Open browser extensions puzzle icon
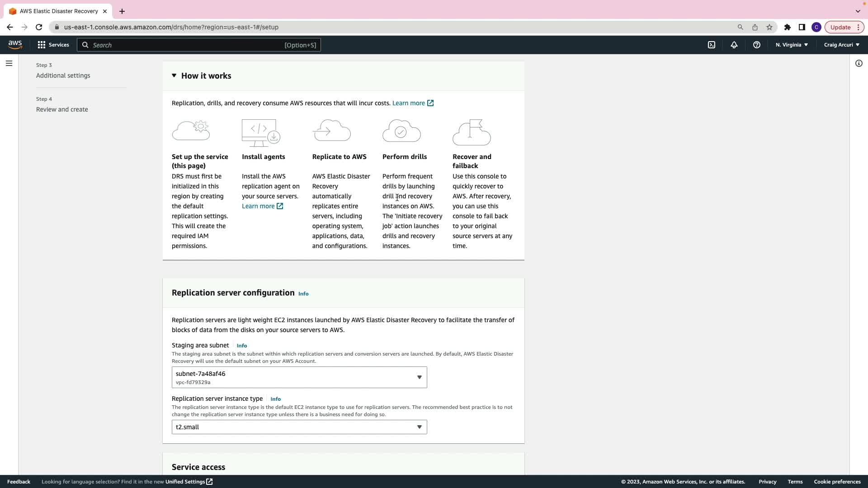868x488 pixels. (788, 27)
